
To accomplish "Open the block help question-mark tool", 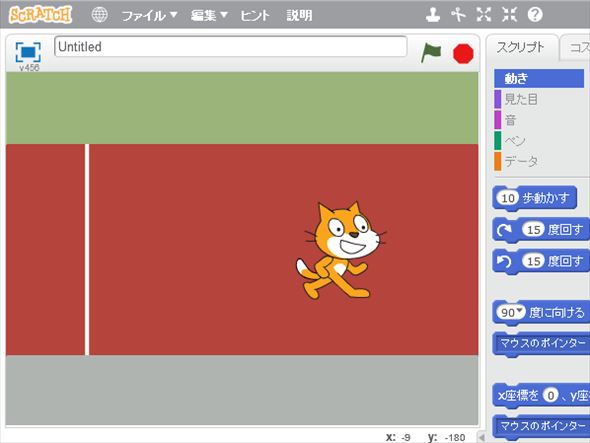I will coord(535,15).
